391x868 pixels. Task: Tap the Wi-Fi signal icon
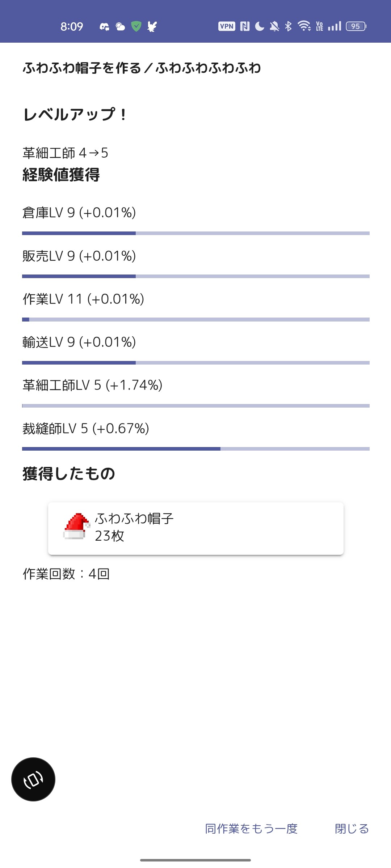coord(304,26)
